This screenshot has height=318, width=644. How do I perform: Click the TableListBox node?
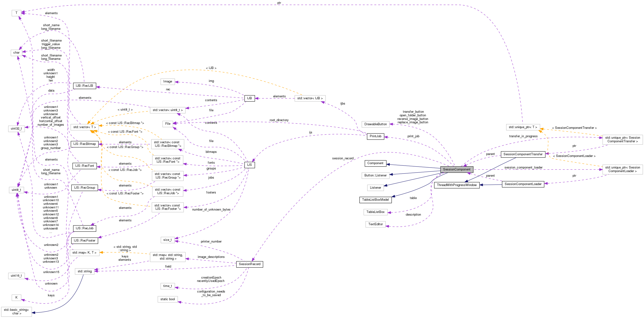tap(375, 212)
